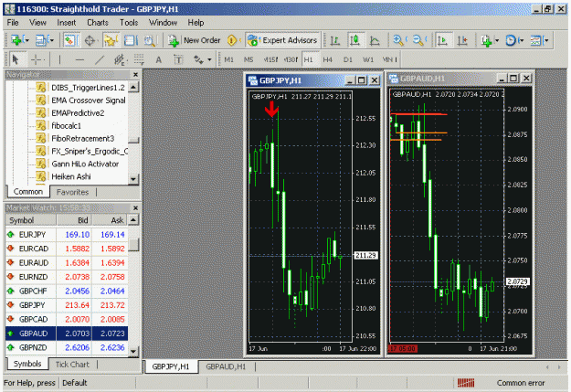Click Market Watch scrollbar thumb
Viewport: 571px width, 392px height.
pyautogui.click(x=133, y=245)
